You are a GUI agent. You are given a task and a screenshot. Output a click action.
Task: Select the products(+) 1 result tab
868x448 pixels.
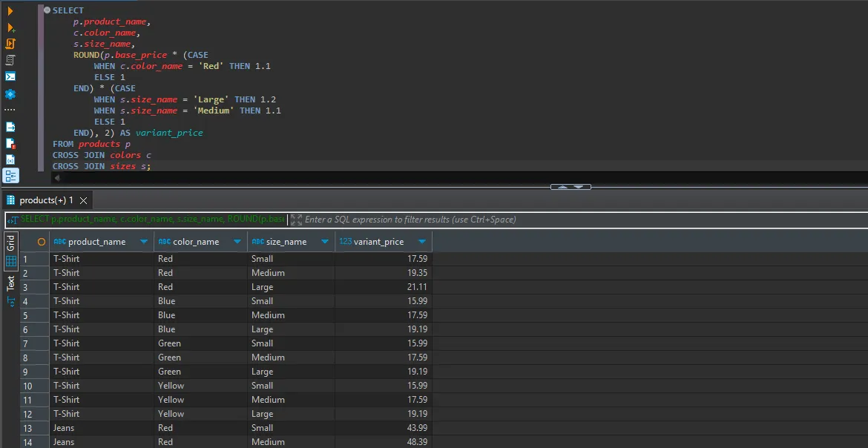(47, 200)
